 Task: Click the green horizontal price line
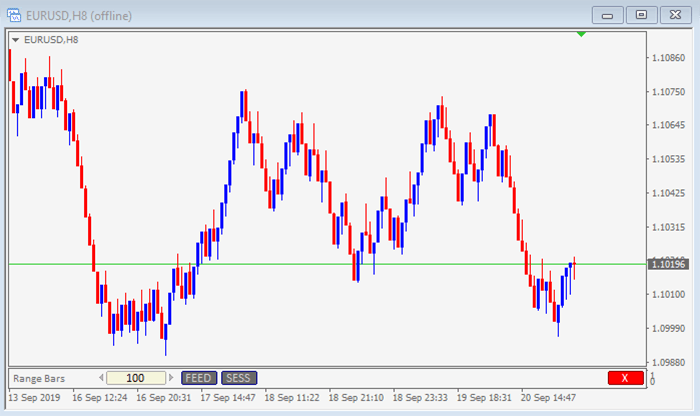[x=300, y=264]
